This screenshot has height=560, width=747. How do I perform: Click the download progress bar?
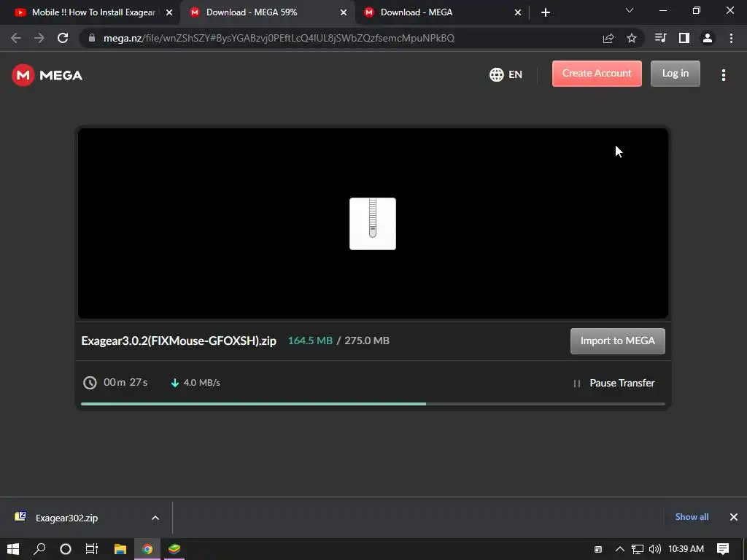point(373,404)
